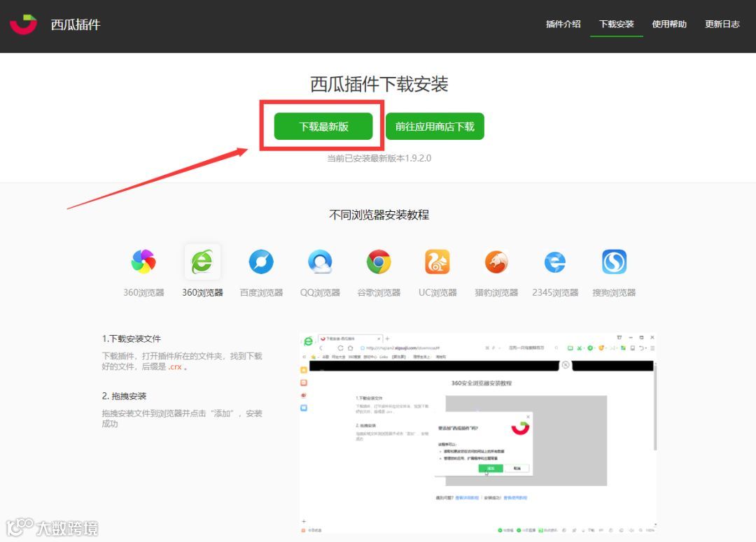This screenshot has width=756, height=542.
Task: Switch to the 下载安装 nav tab
Action: click(616, 24)
